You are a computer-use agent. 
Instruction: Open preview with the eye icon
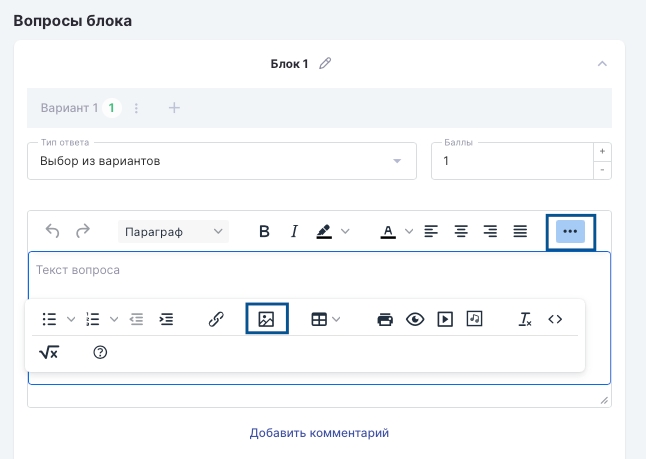415,319
